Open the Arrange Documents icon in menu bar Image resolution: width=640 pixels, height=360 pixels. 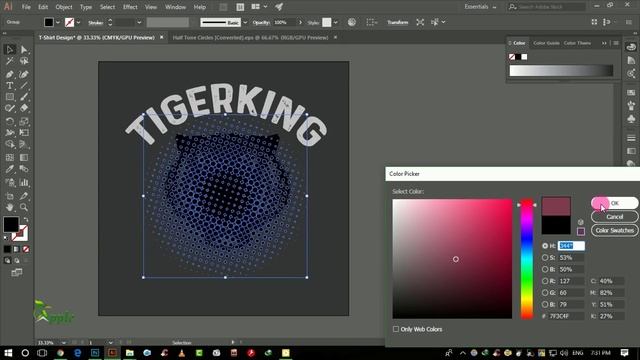259,7
